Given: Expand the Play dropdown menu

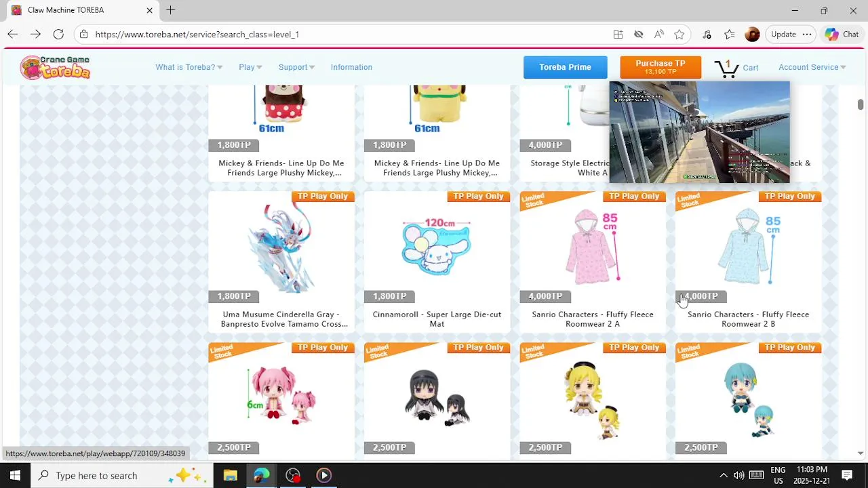Looking at the screenshot, I should (250, 67).
